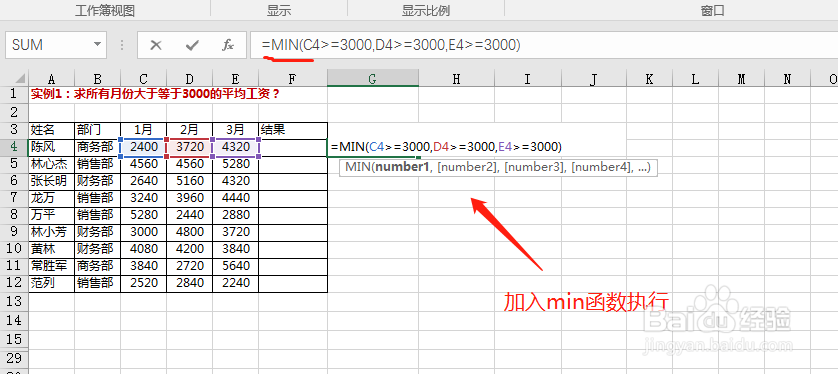
Task: Click cell C10 with value 4080
Action: [143, 250]
